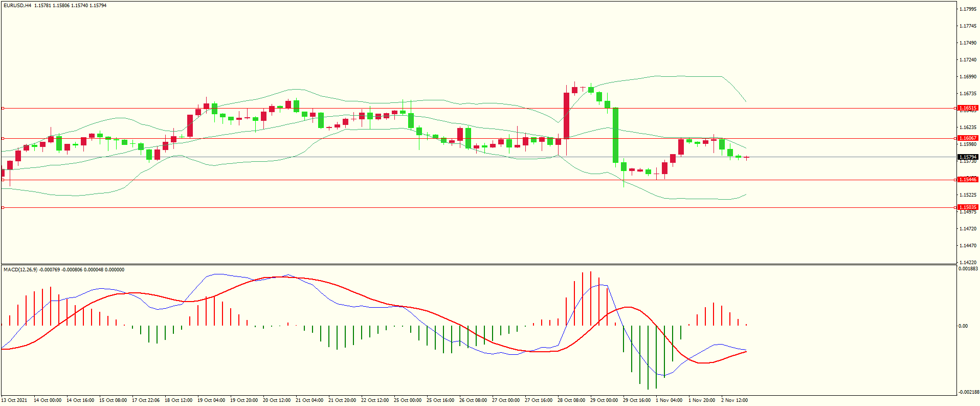
Task: Click the 14 Oct 00:00 time label
Action: click(48, 400)
